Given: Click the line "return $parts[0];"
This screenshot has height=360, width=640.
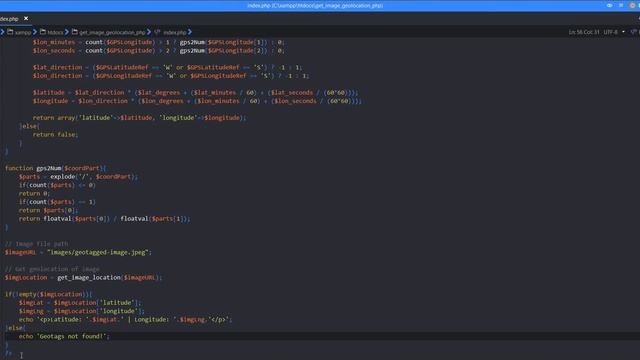Looking at the screenshot, I should pos(48,210).
